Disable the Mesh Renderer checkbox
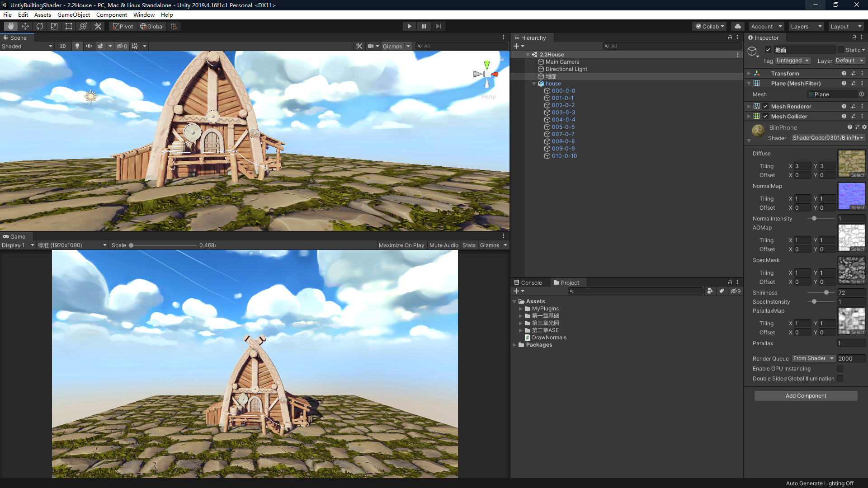This screenshot has height=488, width=868. click(x=765, y=106)
